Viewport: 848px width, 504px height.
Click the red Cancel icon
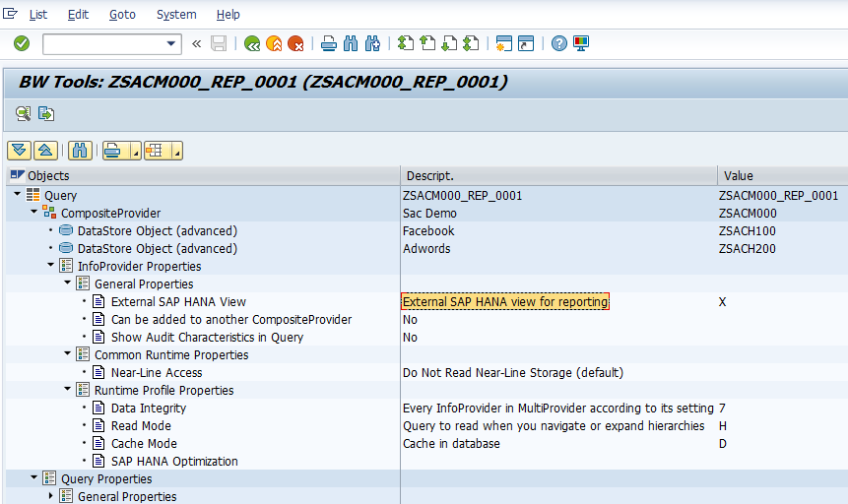click(295, 43)
